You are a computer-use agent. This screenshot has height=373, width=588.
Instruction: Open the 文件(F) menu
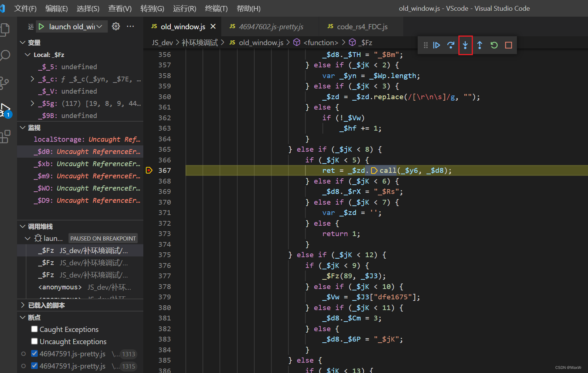(25, 9)
